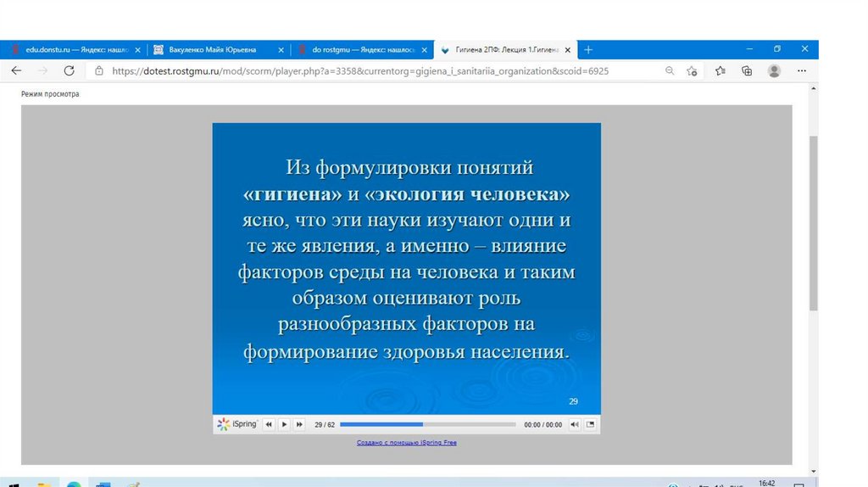This screenshot has width=868, height=487.
Task: Mute the presentation sound via speaker icon
Action: click(574, 424)
